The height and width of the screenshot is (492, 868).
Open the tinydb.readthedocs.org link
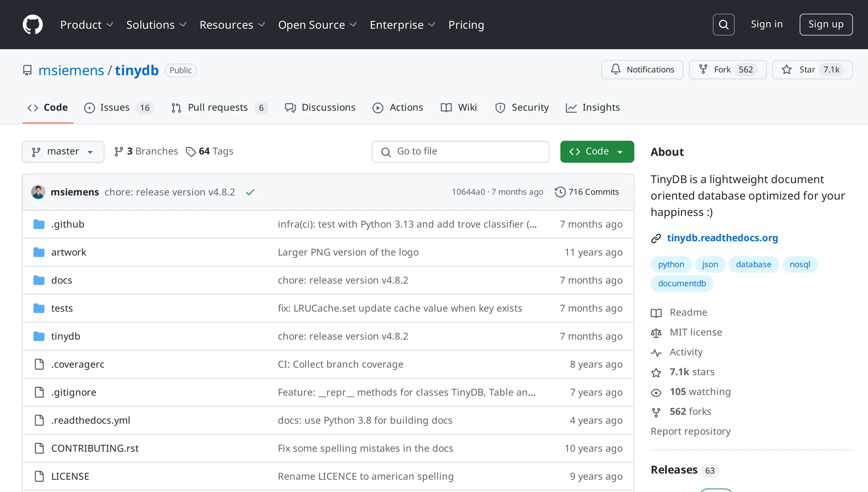point(722,238)
